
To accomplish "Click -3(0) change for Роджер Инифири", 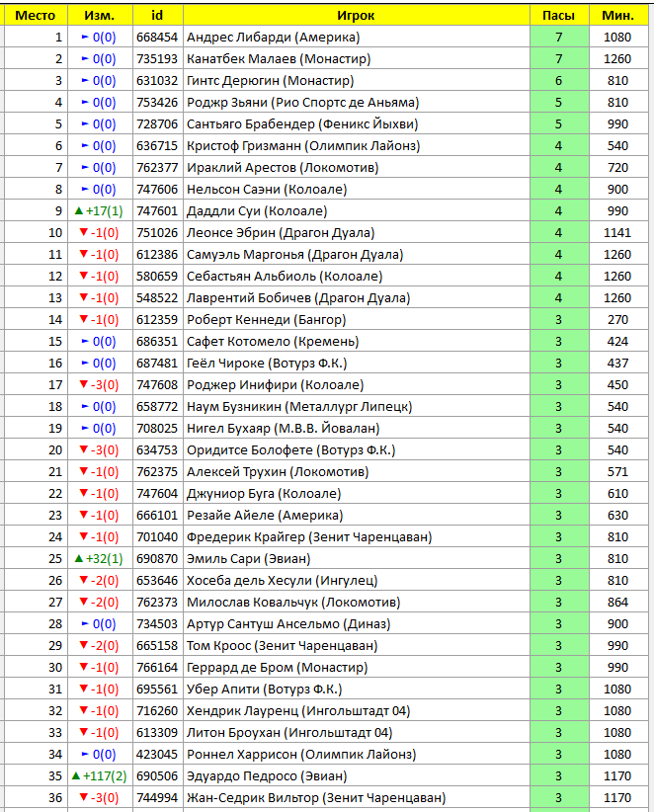I will (x=100, y=385).
